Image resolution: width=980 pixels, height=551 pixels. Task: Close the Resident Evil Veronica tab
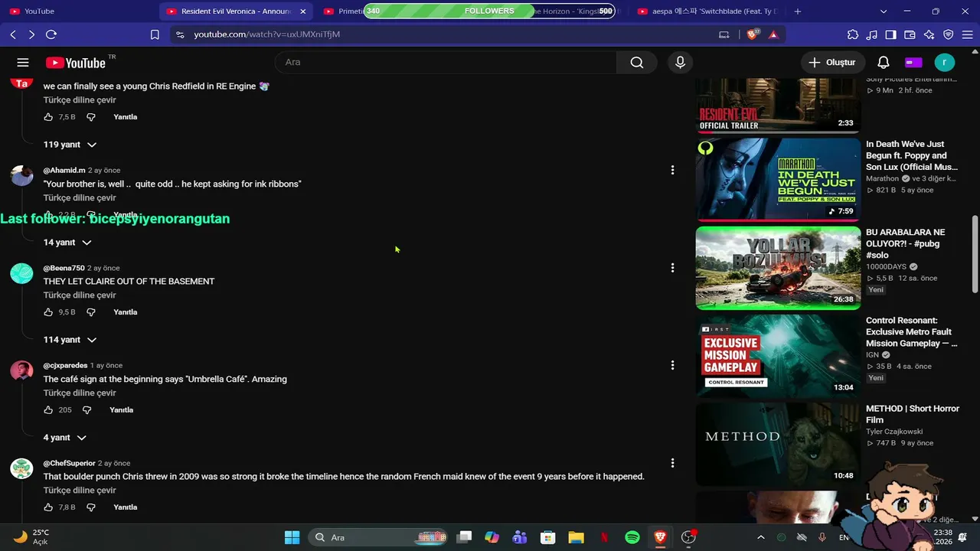[x=303, y=11]
